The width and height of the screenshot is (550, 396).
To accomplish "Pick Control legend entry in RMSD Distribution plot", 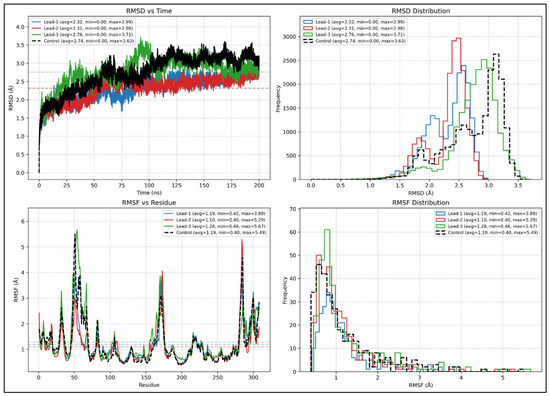I will coord(355,41).
